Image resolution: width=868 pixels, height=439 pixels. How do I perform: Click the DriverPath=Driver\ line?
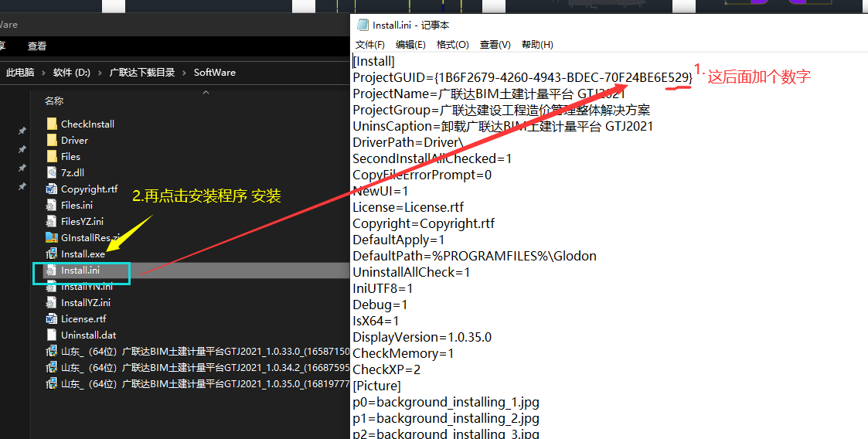click(x=409, y=142)
